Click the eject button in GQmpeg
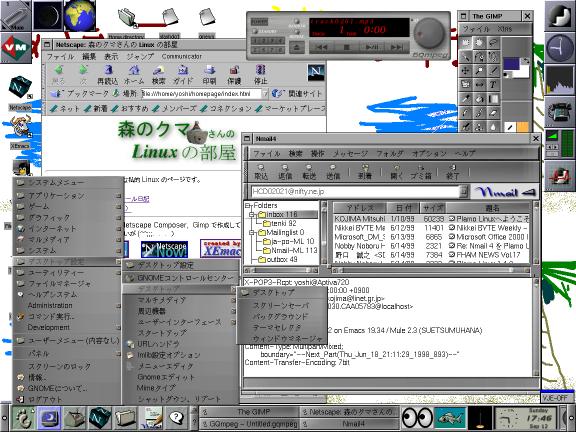This screenshot has height=432, width=576. pos(297,47)
